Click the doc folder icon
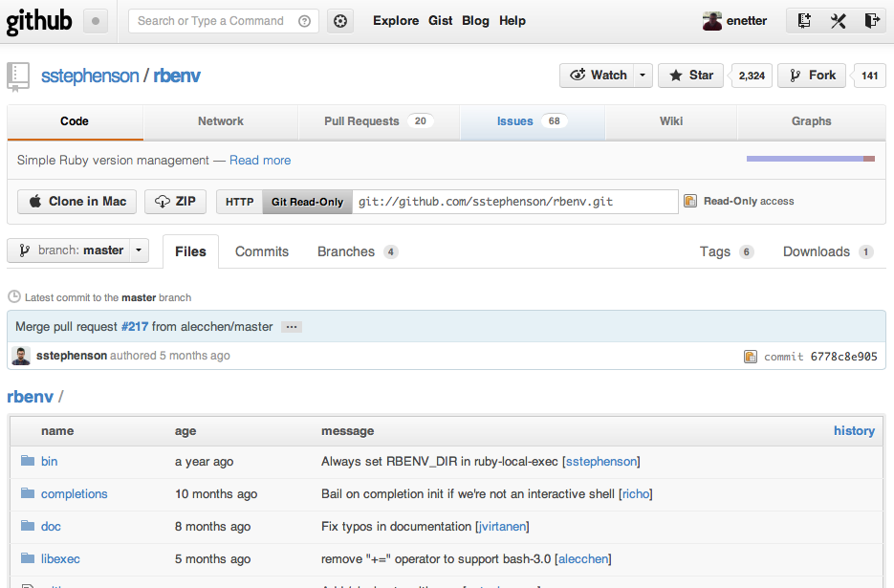The image size is (894, 588). click(x=28, y=525)
